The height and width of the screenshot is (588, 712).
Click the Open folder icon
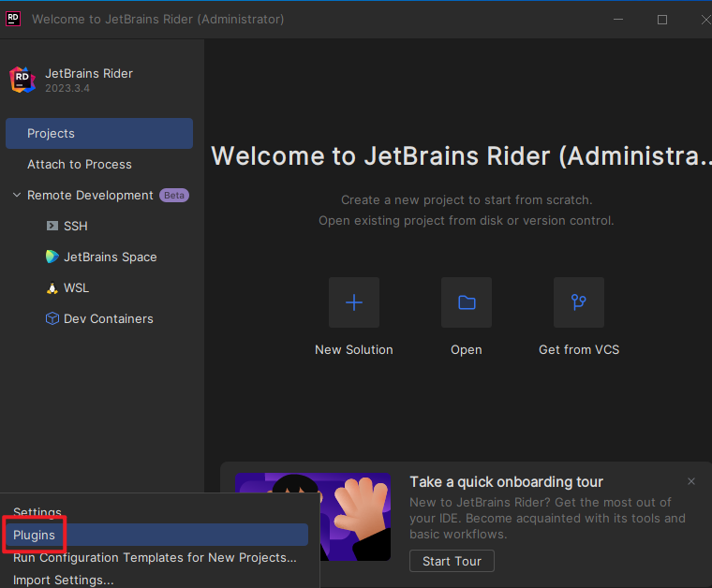pos(467,302)
